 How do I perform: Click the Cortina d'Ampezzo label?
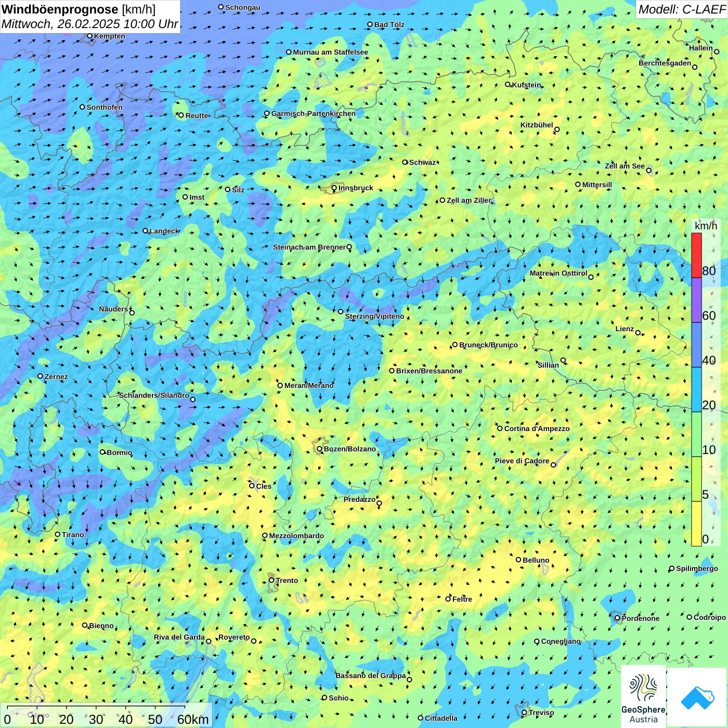coord(537,429)
